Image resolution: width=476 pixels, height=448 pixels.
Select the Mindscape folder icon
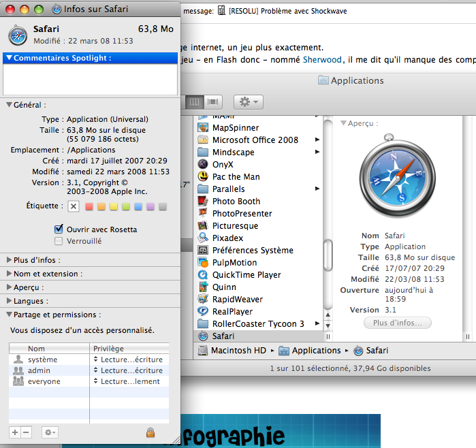coord(203,152)
